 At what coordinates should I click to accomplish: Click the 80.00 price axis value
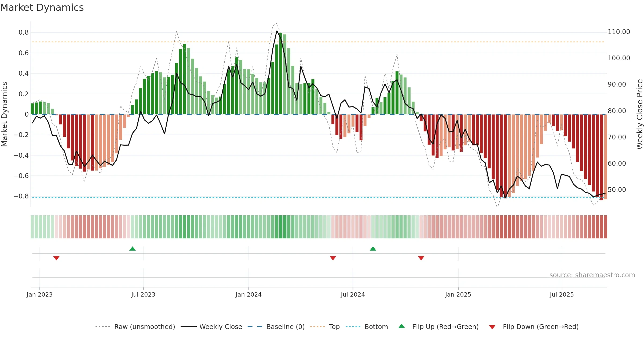point(617,111)
